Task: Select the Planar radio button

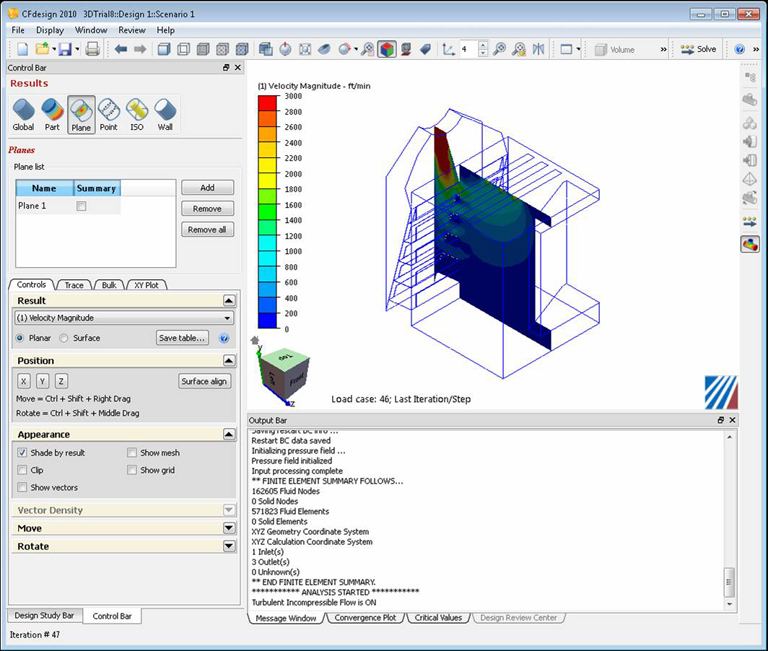Action: [x=20, y=338]
